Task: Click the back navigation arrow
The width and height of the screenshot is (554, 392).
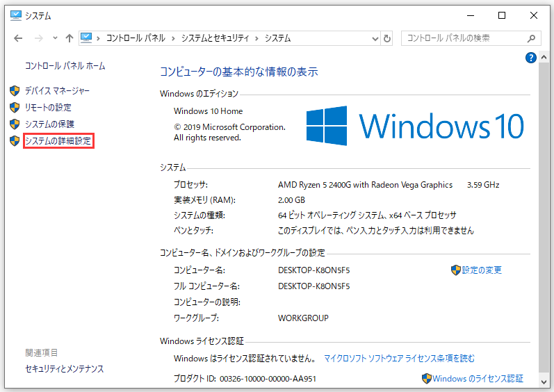Action: click(17, 38)
